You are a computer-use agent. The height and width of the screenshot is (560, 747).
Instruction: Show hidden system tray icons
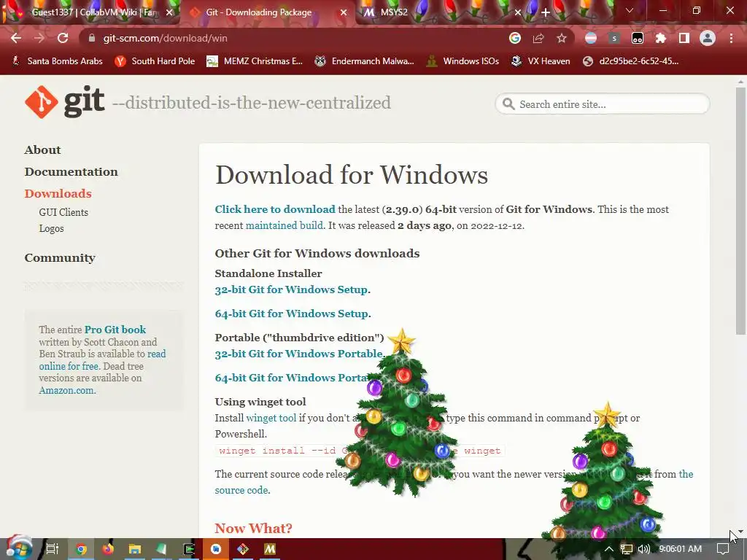pos(608,549)
